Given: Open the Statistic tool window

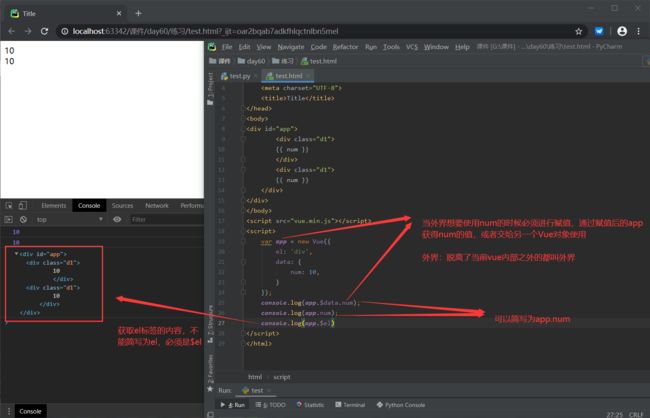Looking at the screenshot, I should [x=310, y=405].
